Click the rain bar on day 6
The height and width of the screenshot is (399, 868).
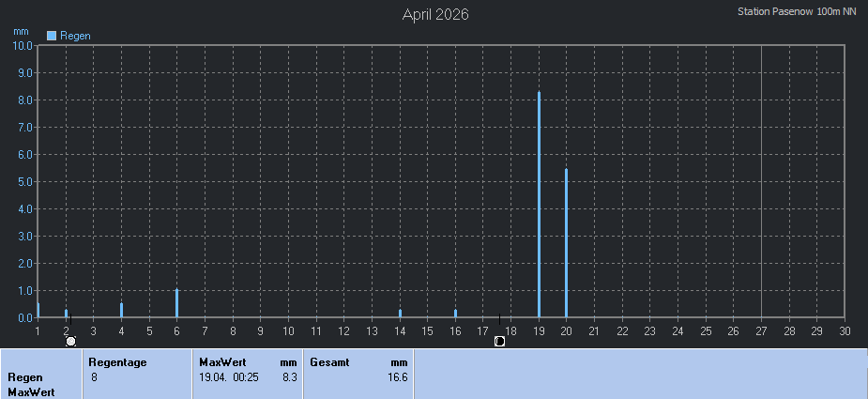click(176, 303)
